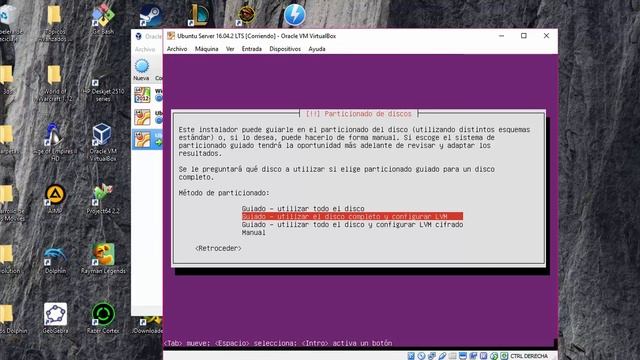This screenshot has width=640, height=360.
Task: Click the shared folders status icon
Action: click(452, 356)
